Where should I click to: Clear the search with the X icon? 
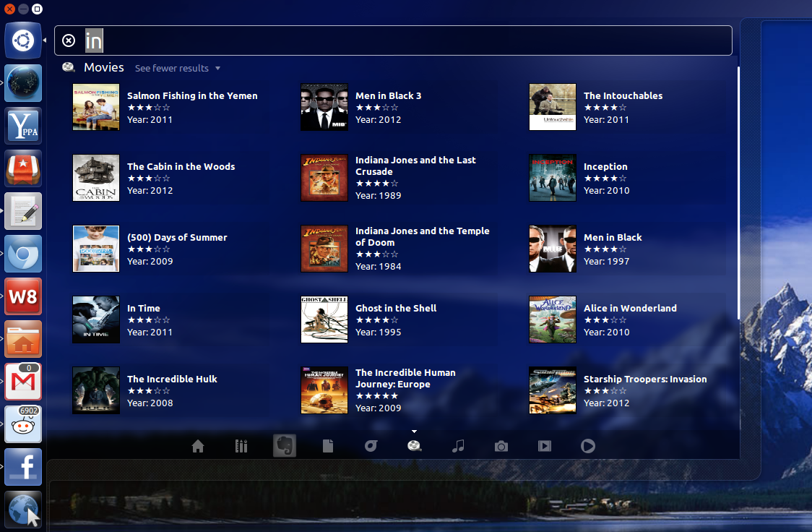[x=69, y=40]
